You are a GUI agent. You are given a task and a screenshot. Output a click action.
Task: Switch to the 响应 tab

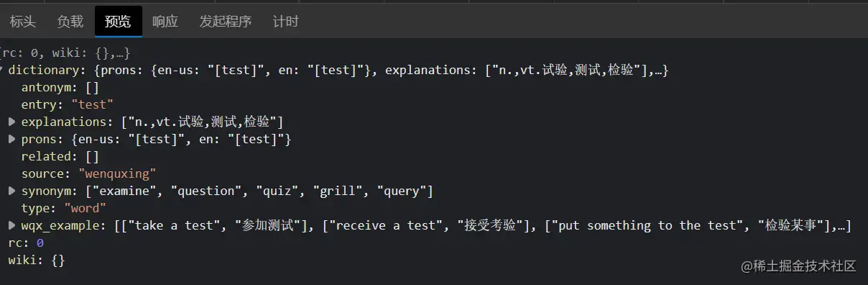(165, 22)
